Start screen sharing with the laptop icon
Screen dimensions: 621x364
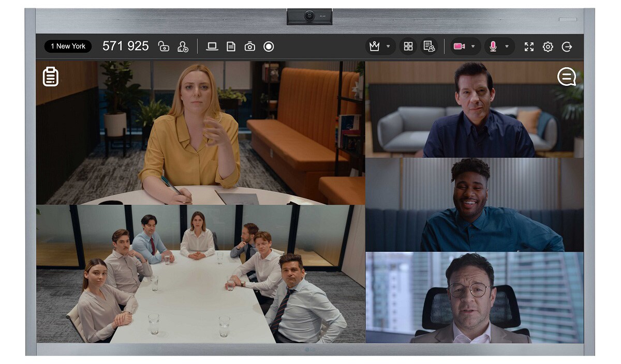pyautogui.click(x=212, y=47)
